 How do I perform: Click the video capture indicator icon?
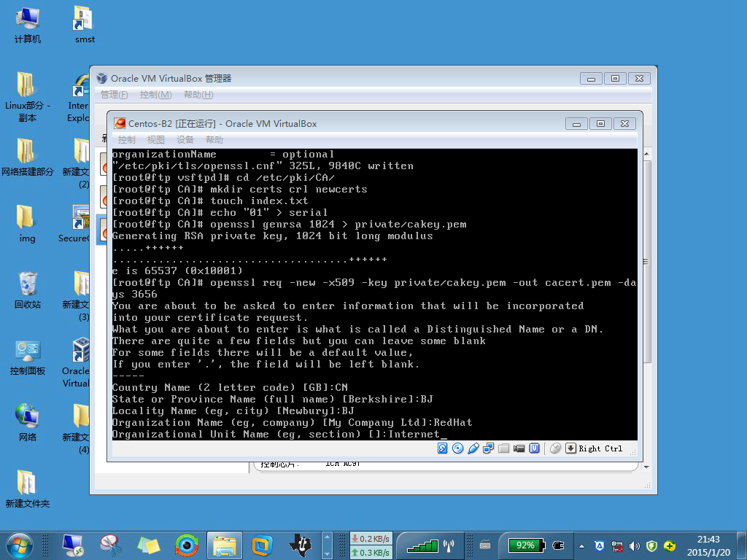(x=519, y=448)
